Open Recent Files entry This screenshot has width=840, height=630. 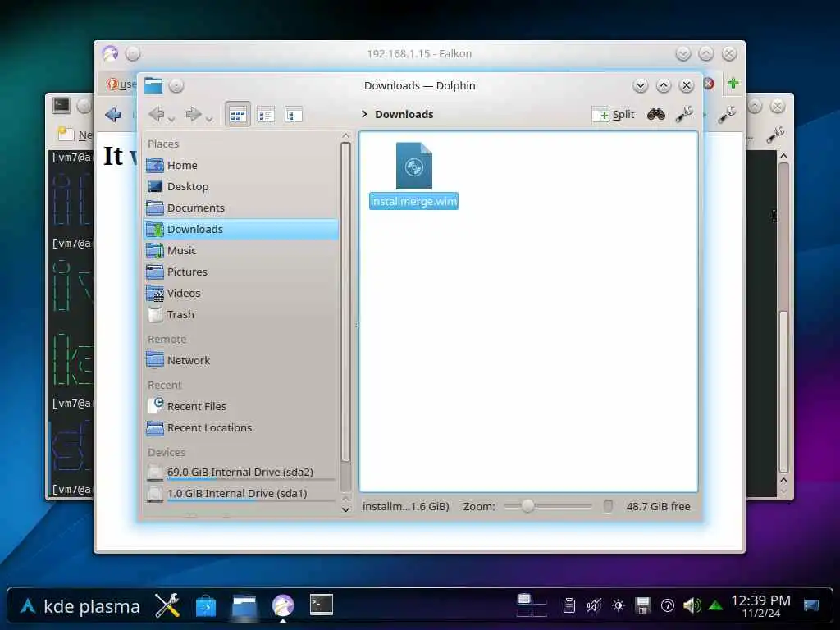(241, 406)
